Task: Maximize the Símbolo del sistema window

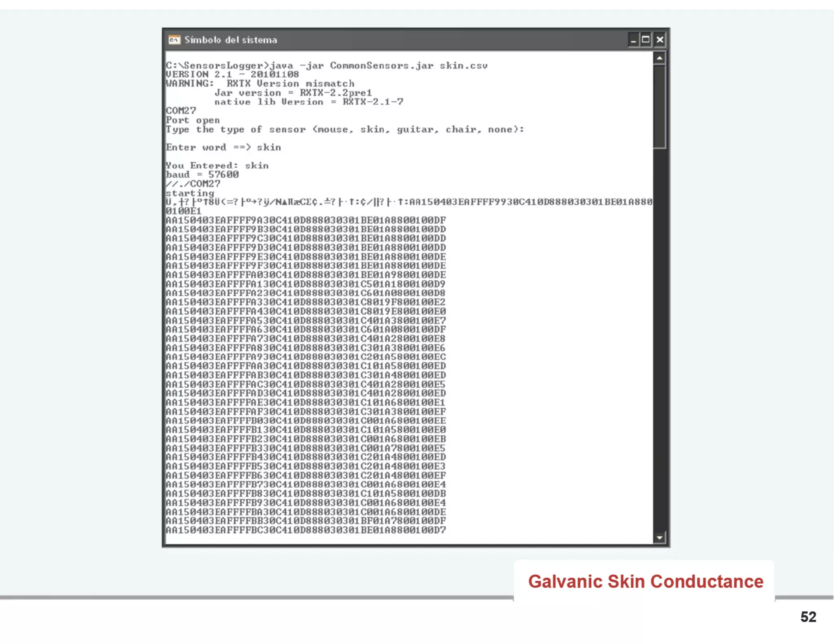Action: pyautogui.click(x=646, y=40)
